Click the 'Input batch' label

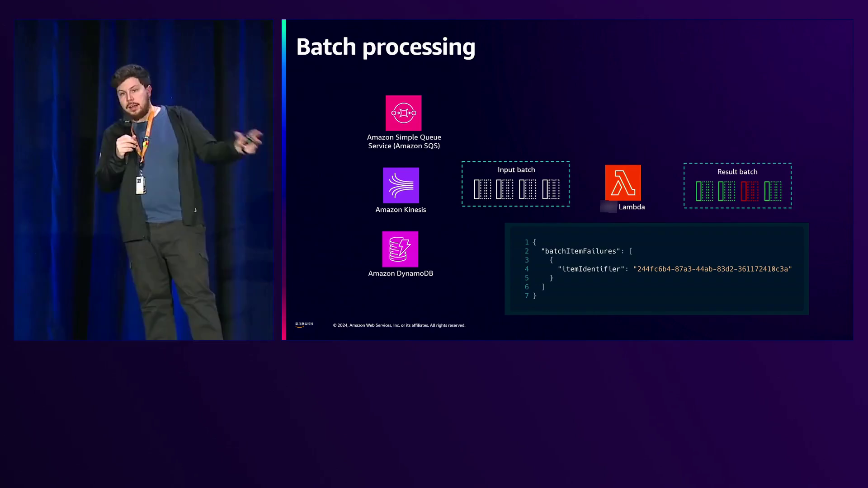[x=516, y=170]
